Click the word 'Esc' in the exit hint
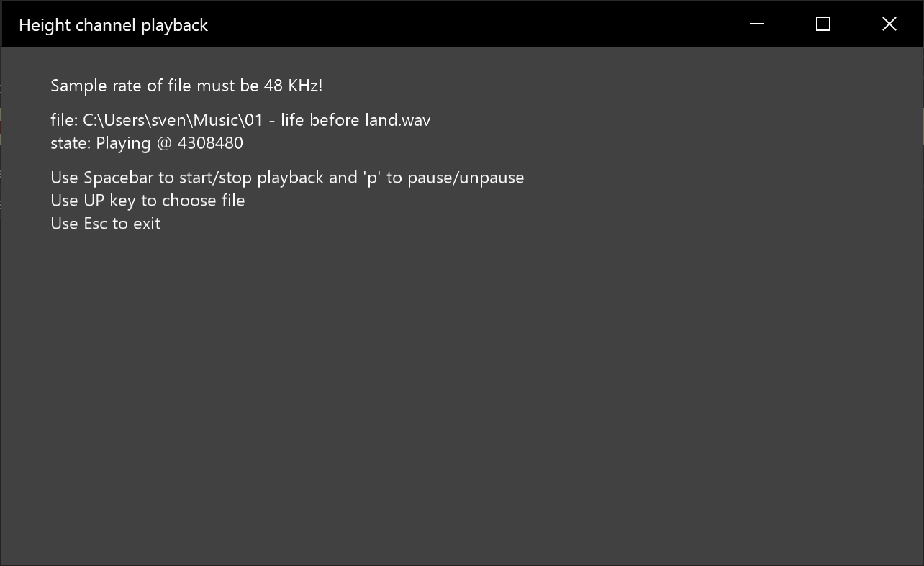This screenshot has height=566, width=924. tap(95, 224)
